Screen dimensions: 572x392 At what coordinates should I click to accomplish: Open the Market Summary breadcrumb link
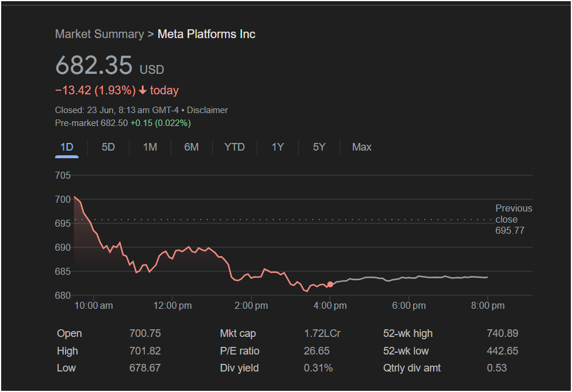(100, 34)
